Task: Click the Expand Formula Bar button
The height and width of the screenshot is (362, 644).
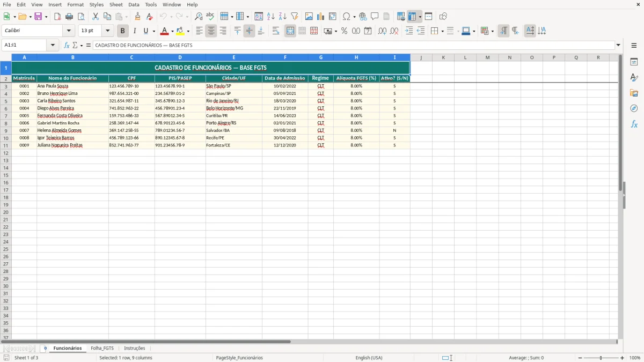Action: [618, 45]
